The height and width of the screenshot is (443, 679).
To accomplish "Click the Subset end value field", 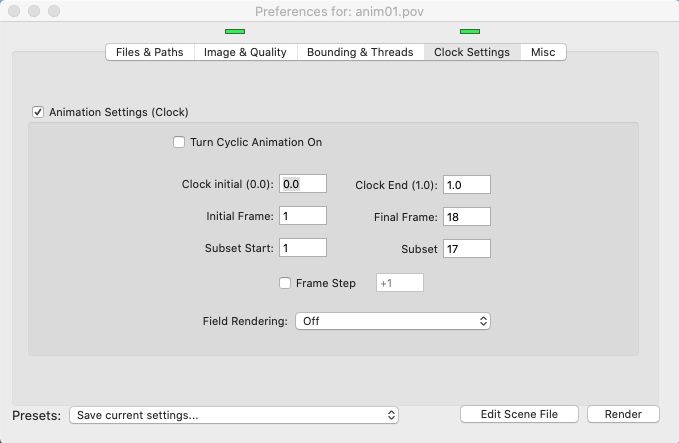I will [x=465, y=248].
